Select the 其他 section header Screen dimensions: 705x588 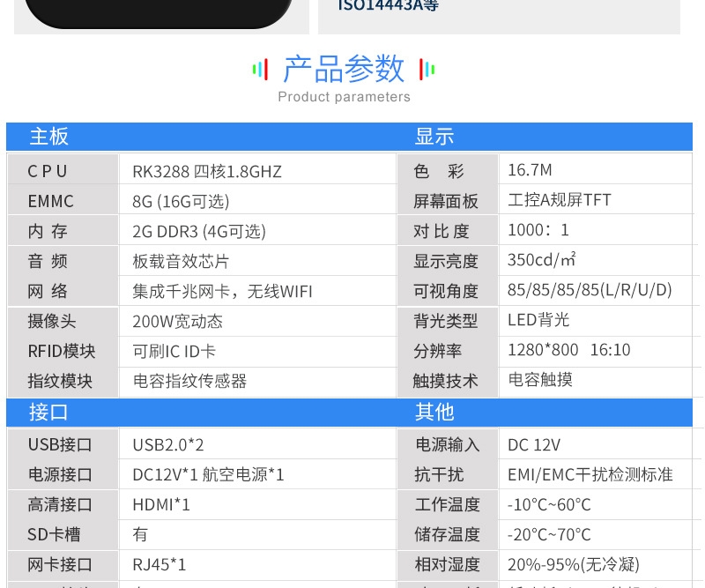(434, 412)
